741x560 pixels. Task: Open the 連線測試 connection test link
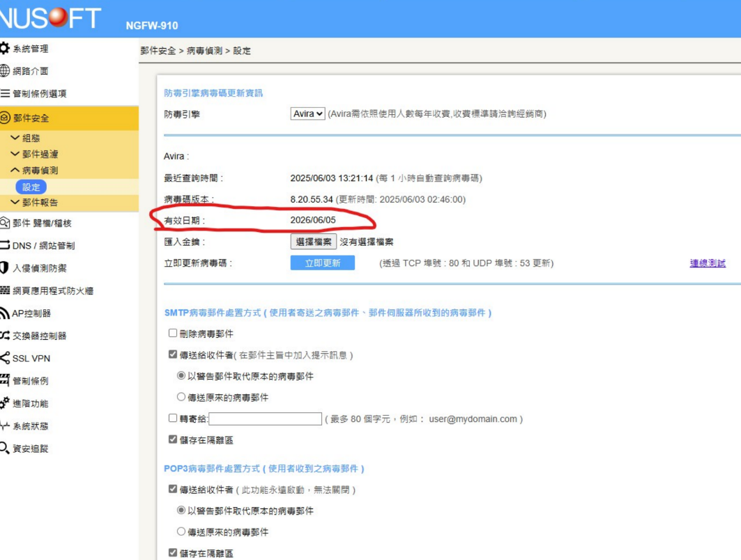pyautogui.click(x=707, y=263)
